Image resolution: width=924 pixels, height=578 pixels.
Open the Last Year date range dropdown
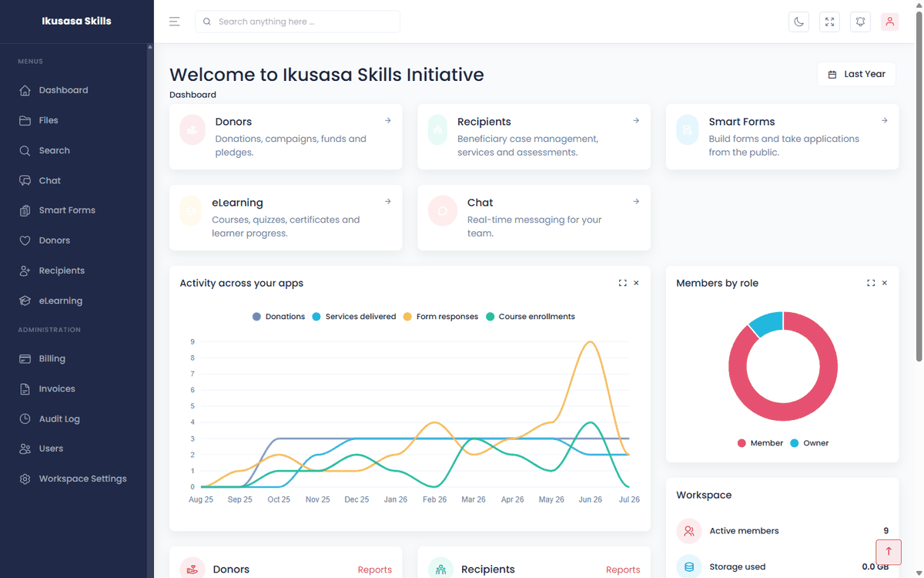[x=856, y=74]
